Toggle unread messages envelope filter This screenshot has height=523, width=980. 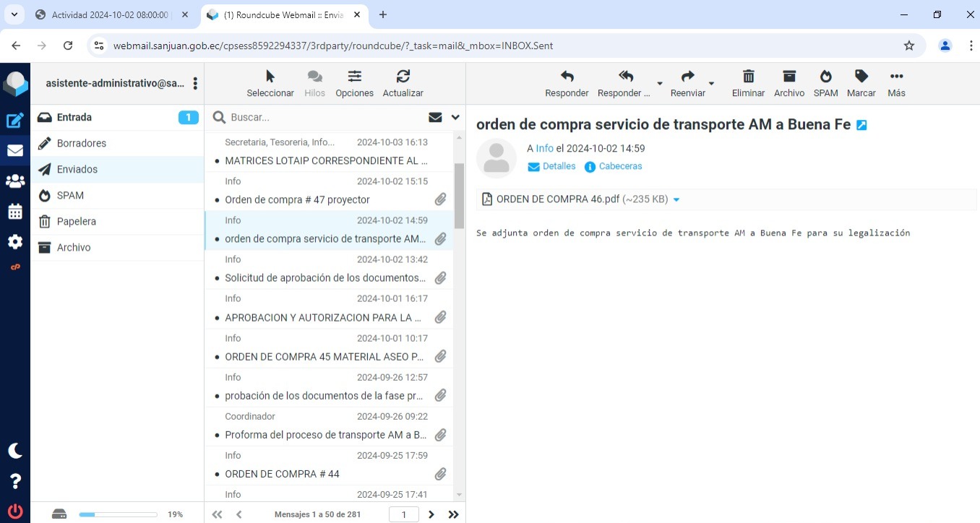[x=435, y=117]
